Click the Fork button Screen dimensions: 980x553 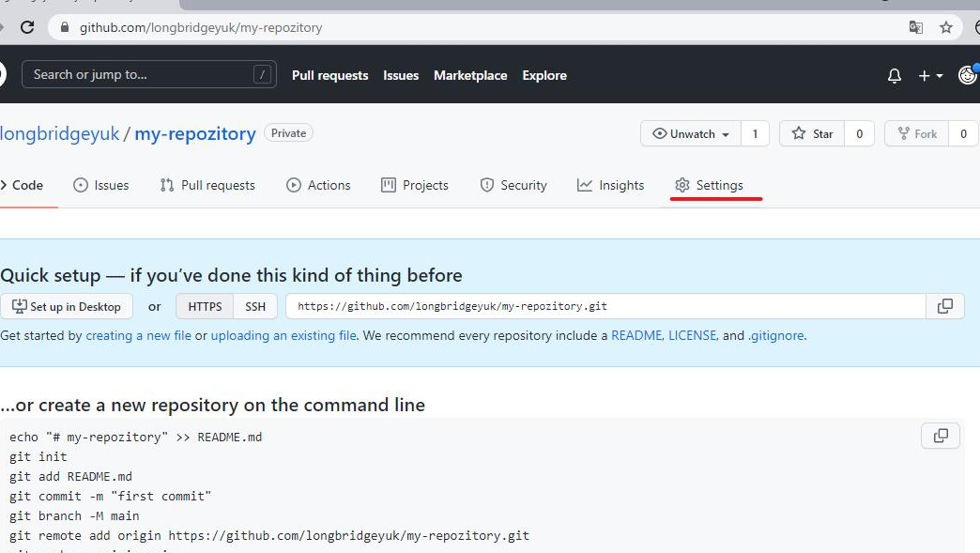coord(917,134)
